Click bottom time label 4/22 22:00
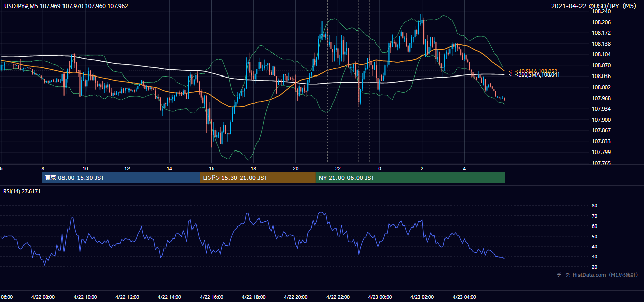This screenshot has width=644, height=302. [x=337, y=297]
